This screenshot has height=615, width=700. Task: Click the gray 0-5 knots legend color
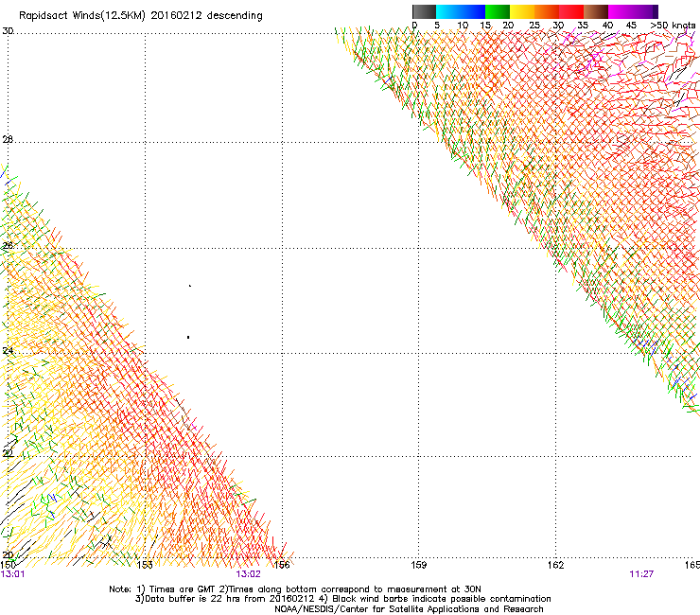[424, 11]
